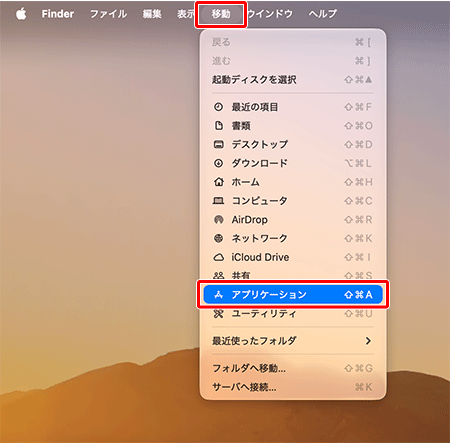Select 最近の項目 text in the menu
This screenshot has width=450, height=443.
(255, 107)
